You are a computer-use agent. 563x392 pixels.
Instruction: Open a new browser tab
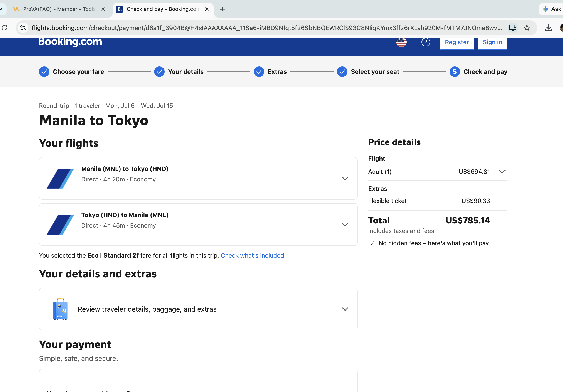(x=223, y=9)
